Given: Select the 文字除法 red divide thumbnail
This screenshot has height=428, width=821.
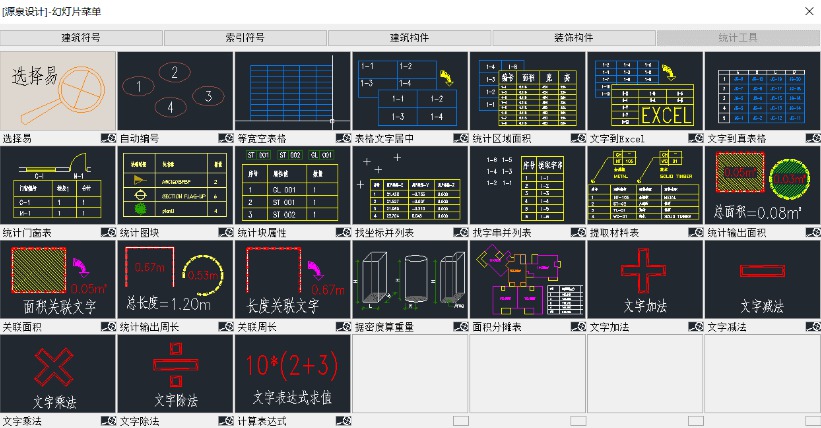Looking at the screenshot, I should click(175, 374).
